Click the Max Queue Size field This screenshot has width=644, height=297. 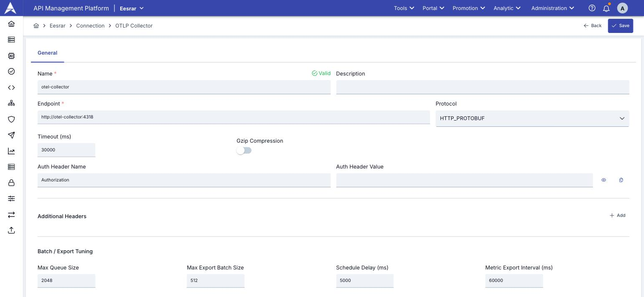click(x=66, y=280)
